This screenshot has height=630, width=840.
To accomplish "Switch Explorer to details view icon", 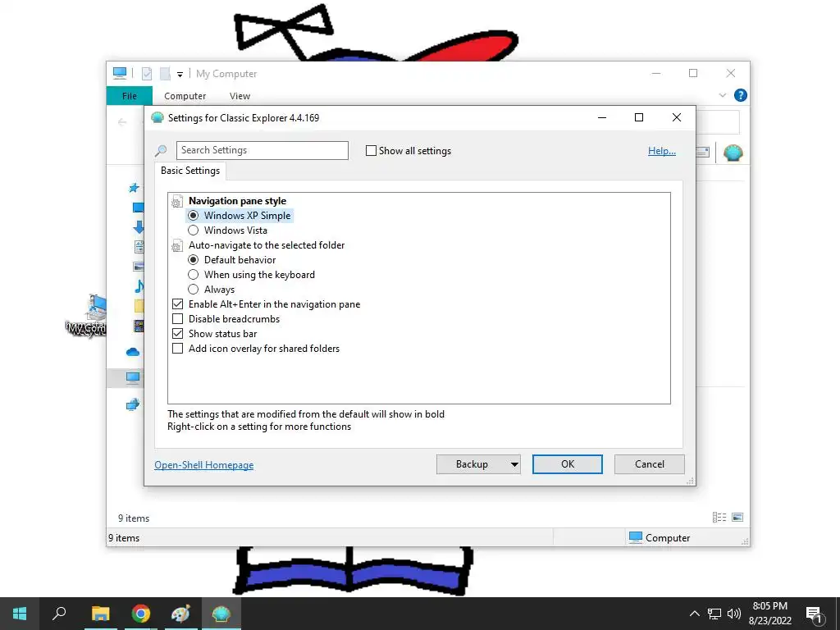I will click(719, 517).
